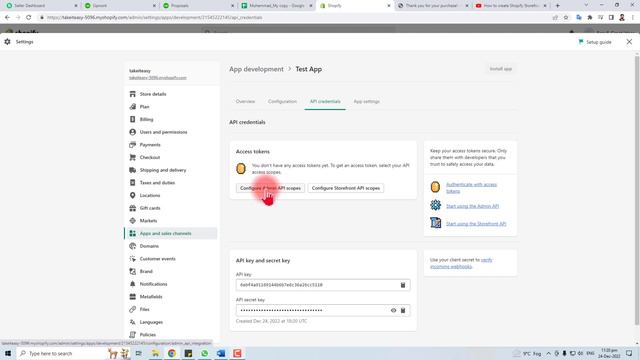Go back in the browser
640x360 pixels.
point(7,18)
